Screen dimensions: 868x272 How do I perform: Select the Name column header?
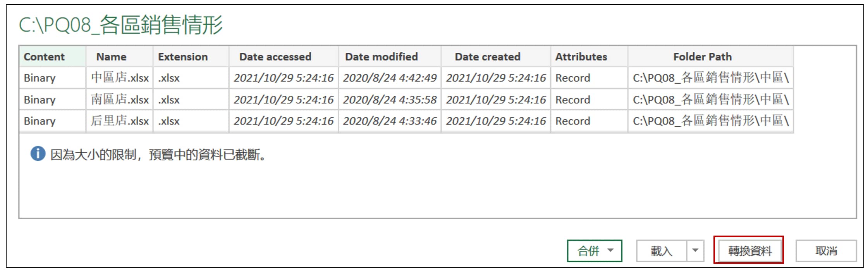[111, 57]
